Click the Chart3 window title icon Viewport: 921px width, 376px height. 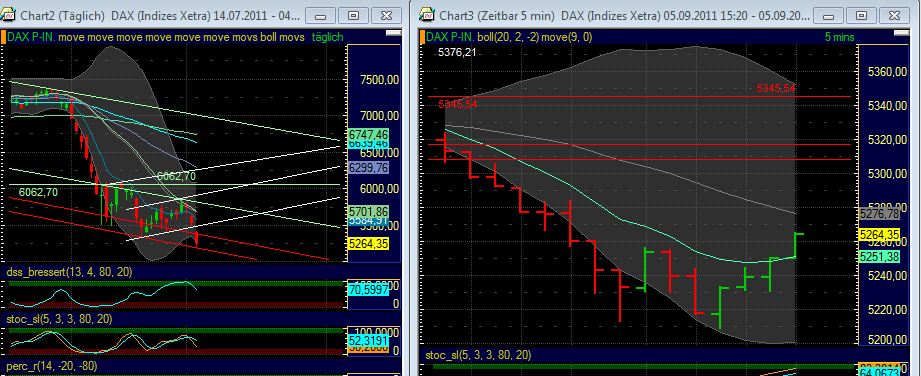(x=427, y=14)
